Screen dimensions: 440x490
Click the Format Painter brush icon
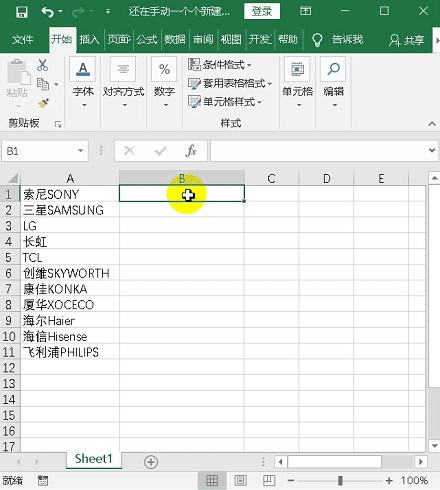(43, 103)
